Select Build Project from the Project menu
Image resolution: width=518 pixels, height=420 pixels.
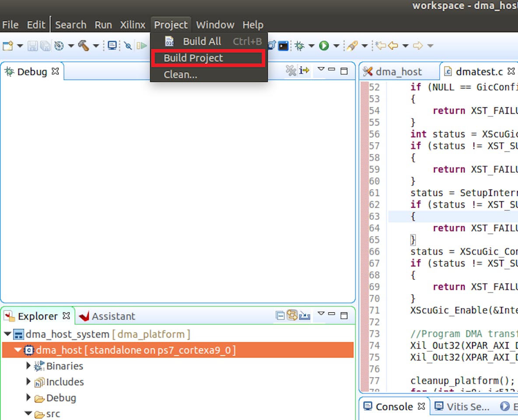coord(194,58)
